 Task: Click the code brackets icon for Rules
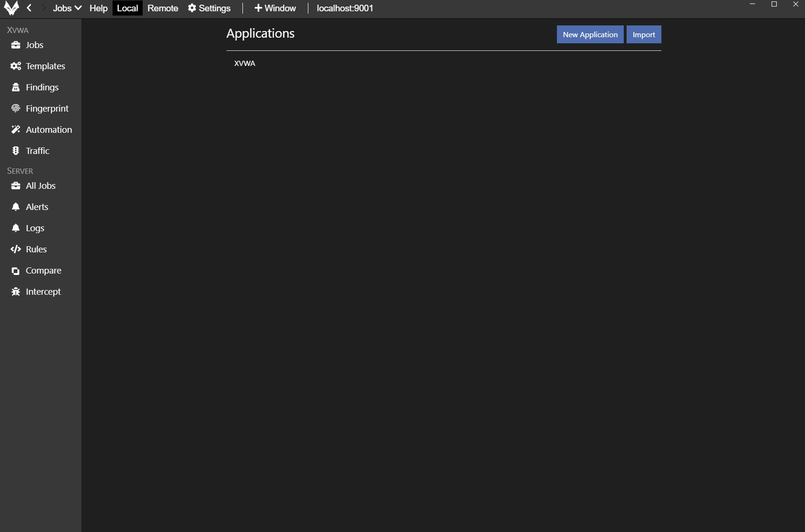16,250
